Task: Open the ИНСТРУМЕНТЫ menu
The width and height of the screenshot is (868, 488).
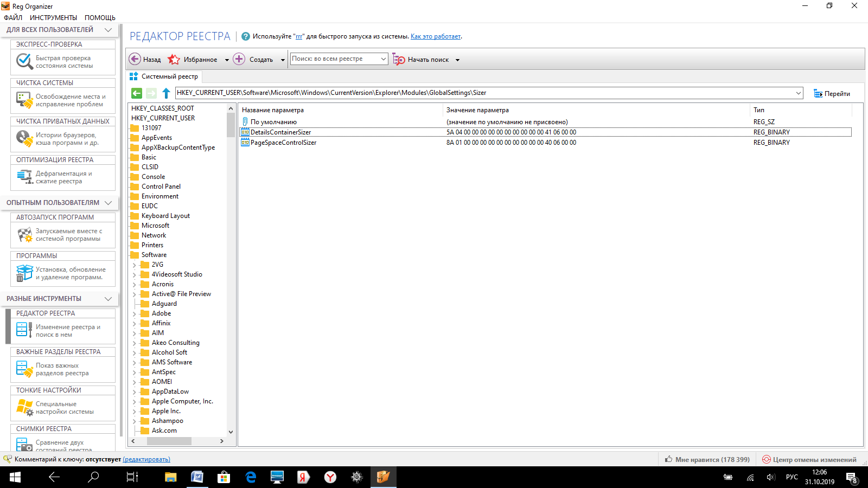Action: [53, 17]
